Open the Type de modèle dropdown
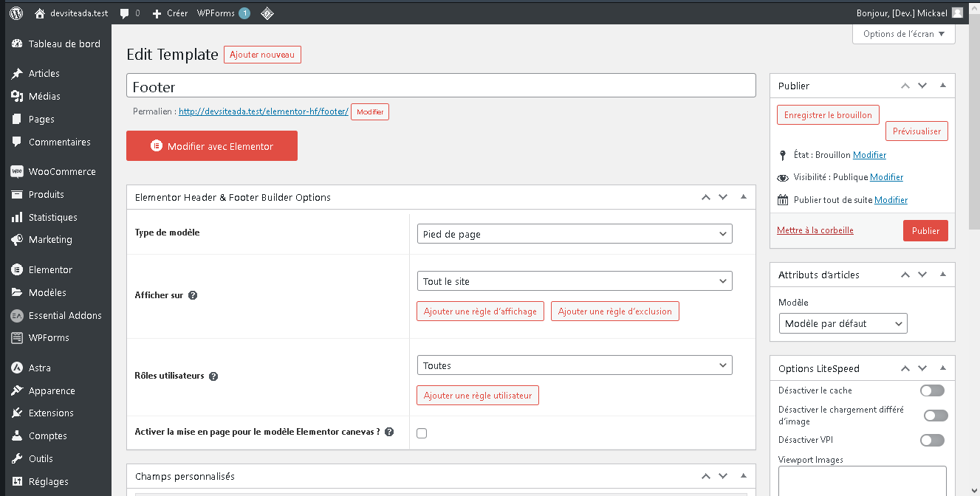 click(575, 234)
